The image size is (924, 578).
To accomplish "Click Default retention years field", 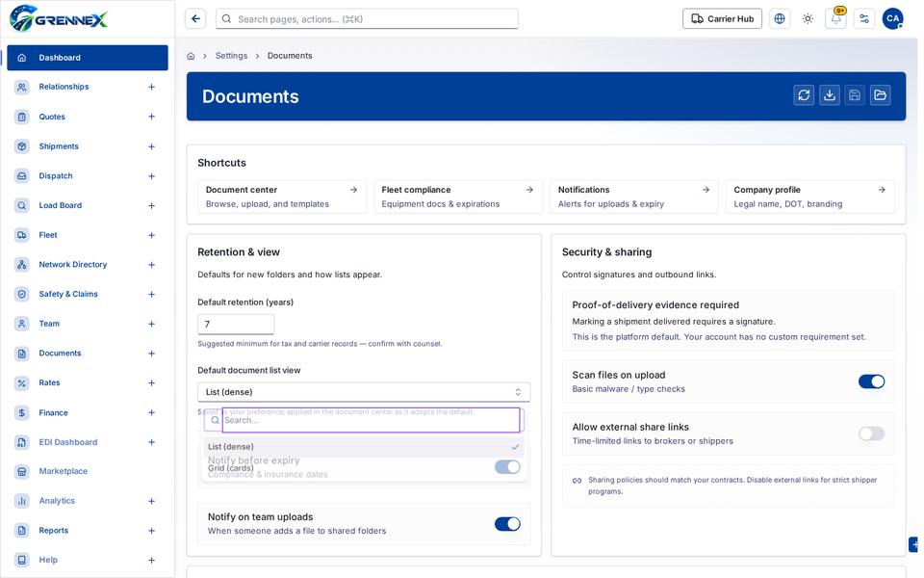I will (x=236, y=324).
